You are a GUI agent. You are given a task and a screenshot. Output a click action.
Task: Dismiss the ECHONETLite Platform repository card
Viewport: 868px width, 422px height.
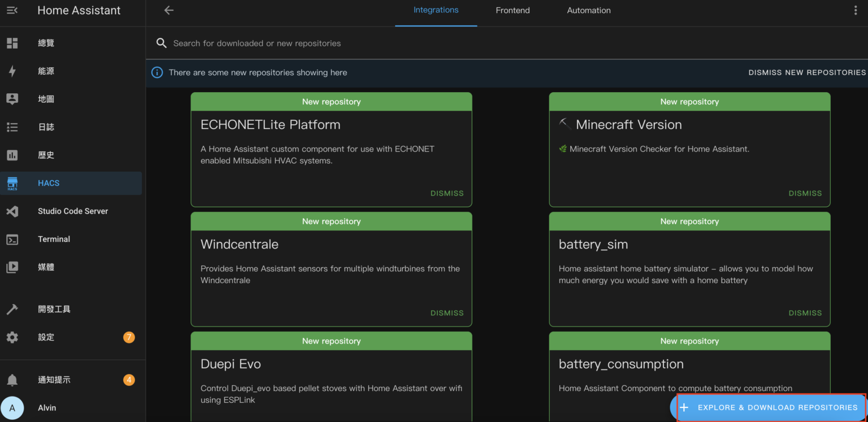tap(446, 193)
